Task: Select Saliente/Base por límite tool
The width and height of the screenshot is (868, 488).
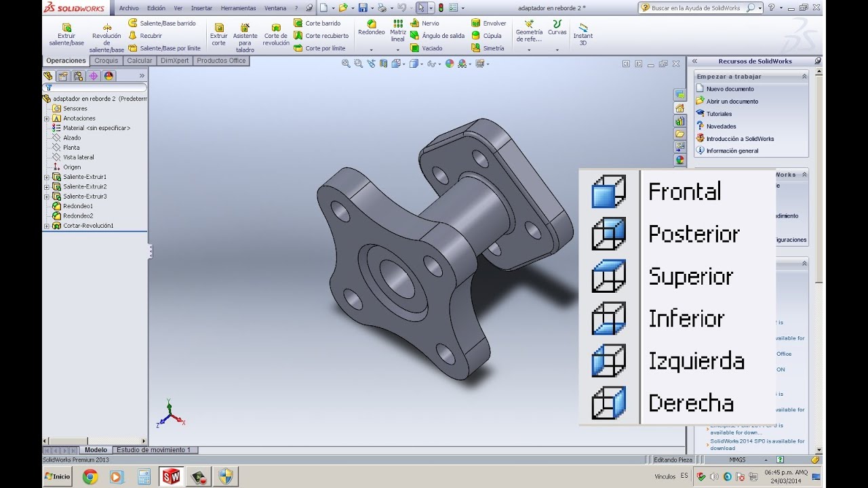Action: click(165, 48)
